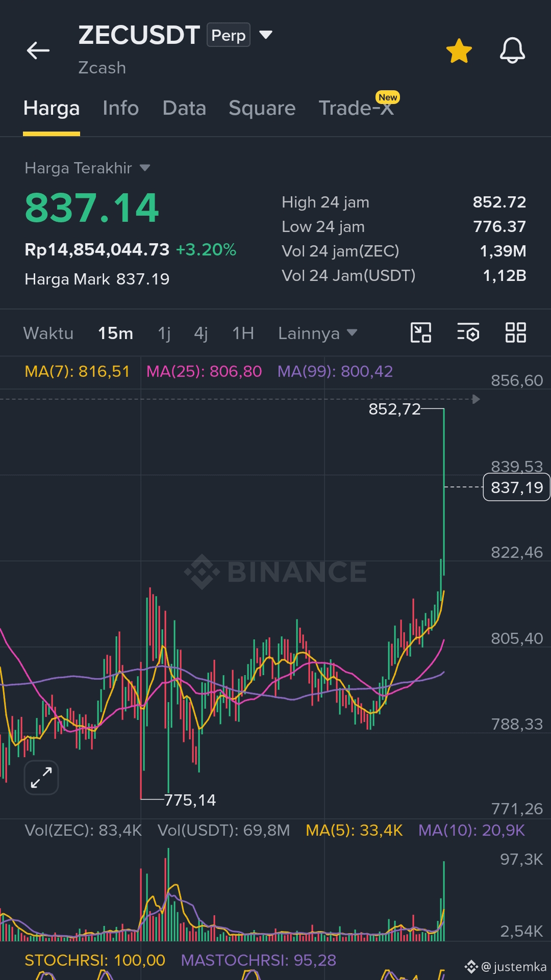
Task: Open price alert bell icon
Action: pyautogui.click(x=512, y=50)
